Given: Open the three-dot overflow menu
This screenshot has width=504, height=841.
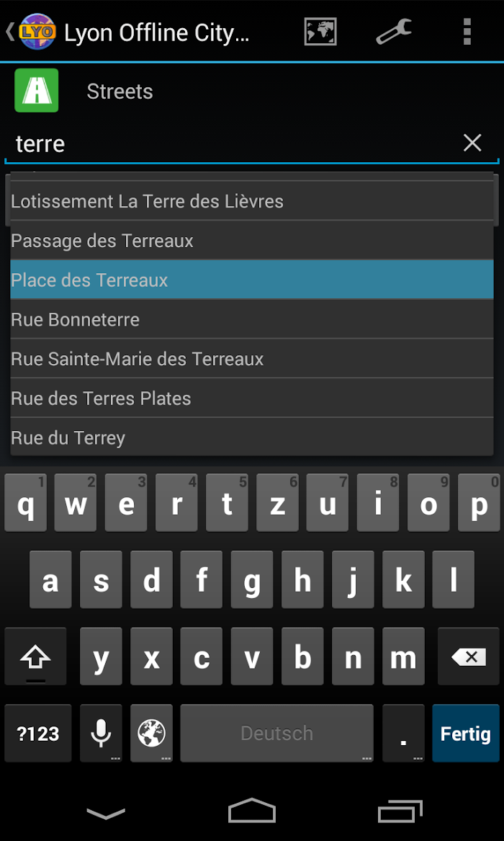Looking at the screenshot, I should click(x=467, y=32).
